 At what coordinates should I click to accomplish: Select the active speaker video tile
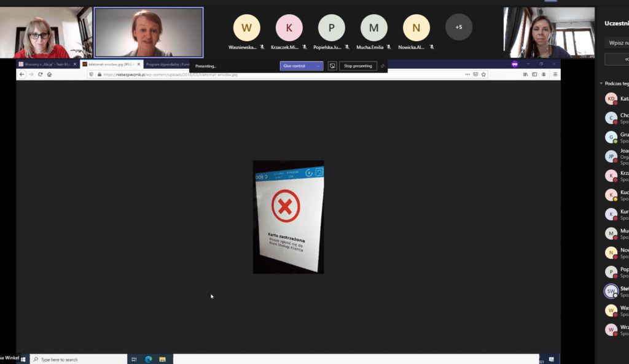pyautogui.click(x=149, y=33)
